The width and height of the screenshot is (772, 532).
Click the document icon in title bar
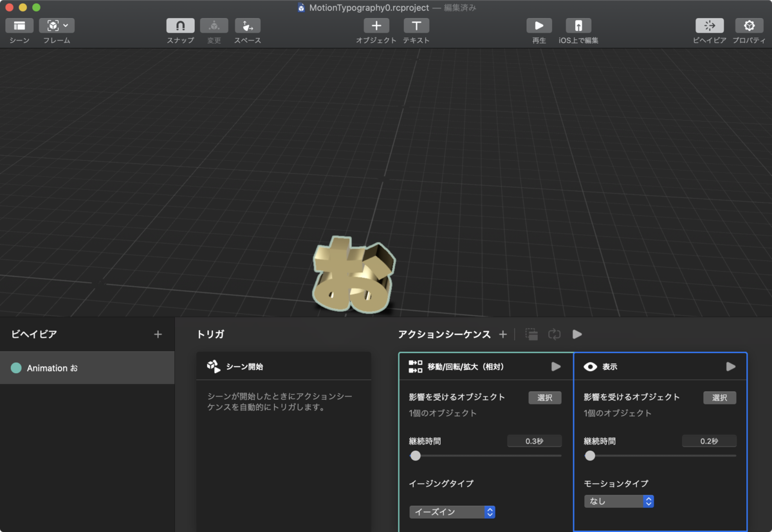[301, 8]
